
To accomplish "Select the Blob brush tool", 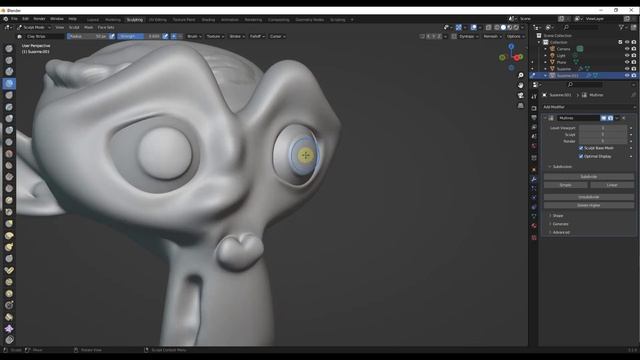I will (x=9, y=130).
